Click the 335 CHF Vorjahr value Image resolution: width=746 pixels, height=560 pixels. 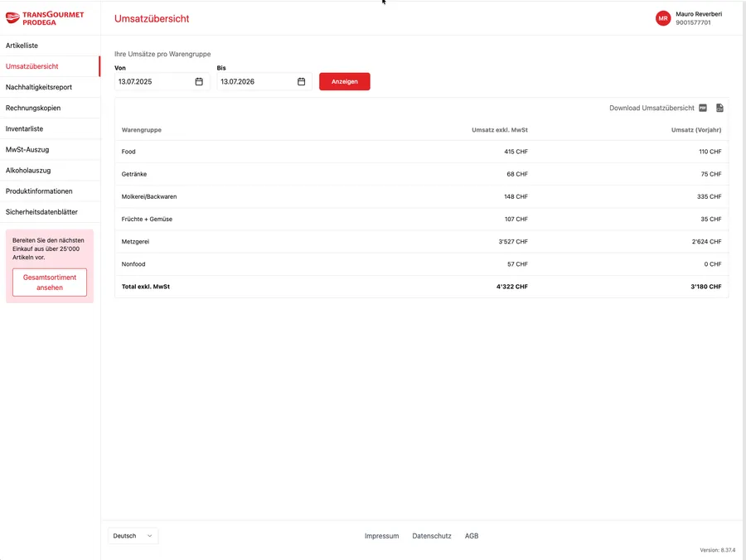(x=710, y=197)
